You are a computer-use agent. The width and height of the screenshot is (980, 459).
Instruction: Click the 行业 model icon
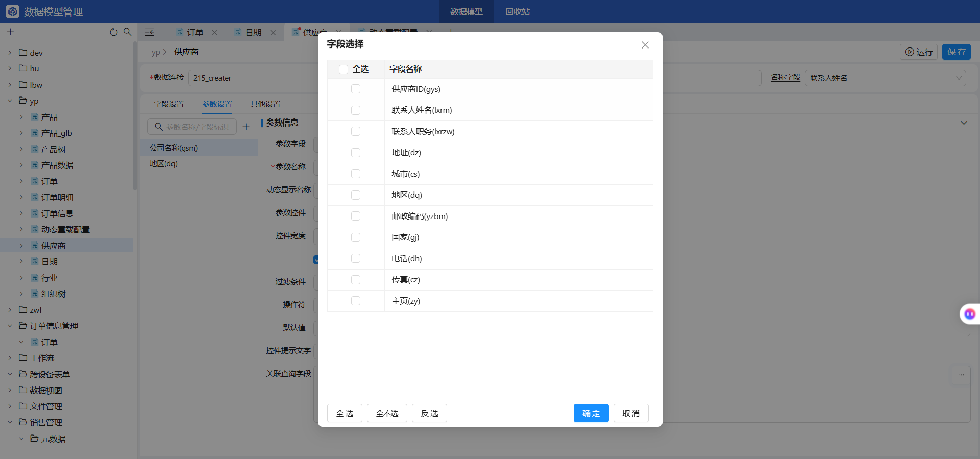tap(35, 278)
